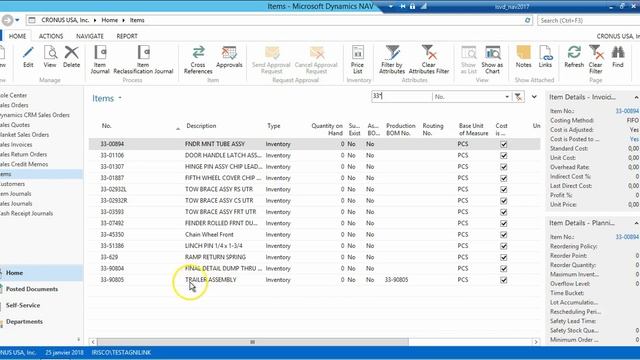Click Show as List
This screenshot has width=640, height=360.
[x=469, y=60]
